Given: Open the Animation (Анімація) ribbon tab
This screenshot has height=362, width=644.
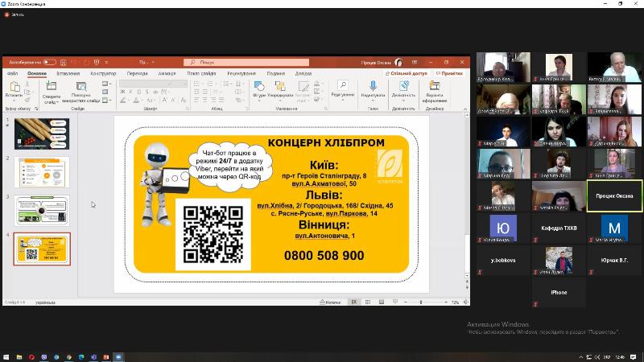Looking at the screenshot, I should tap(167, 73).
